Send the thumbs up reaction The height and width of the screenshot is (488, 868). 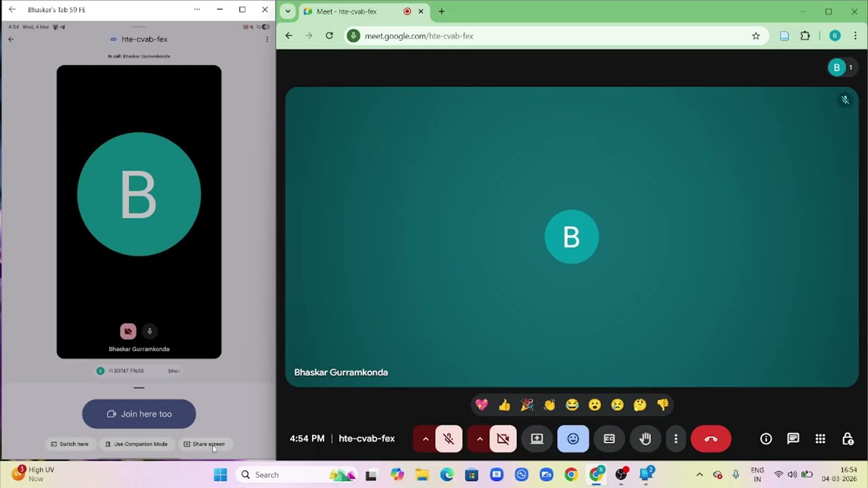tap(504, 405)
